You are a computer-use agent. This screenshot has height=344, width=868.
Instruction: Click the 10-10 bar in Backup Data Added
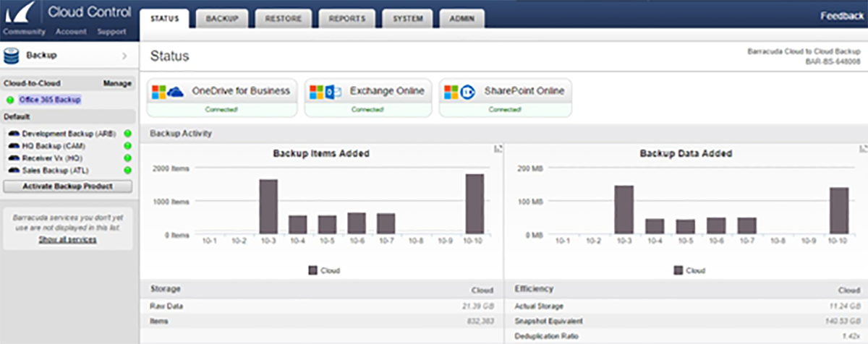point(839,212)
